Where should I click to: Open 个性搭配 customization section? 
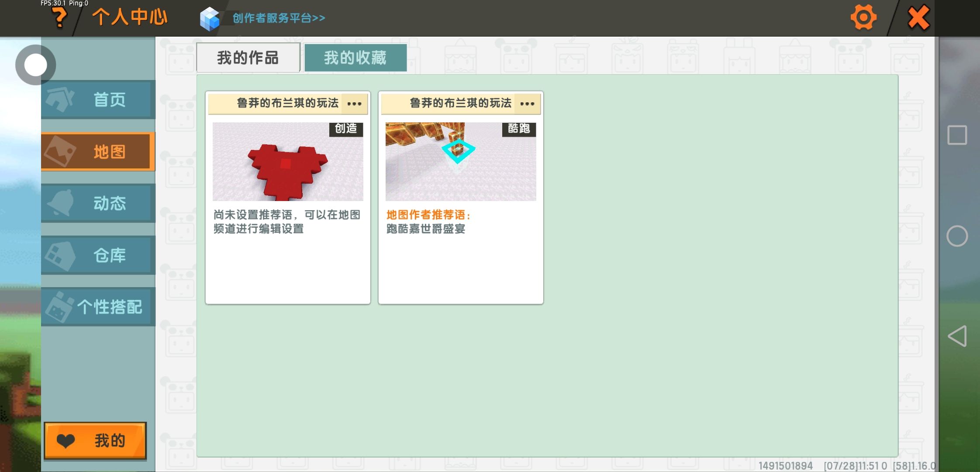98,307
